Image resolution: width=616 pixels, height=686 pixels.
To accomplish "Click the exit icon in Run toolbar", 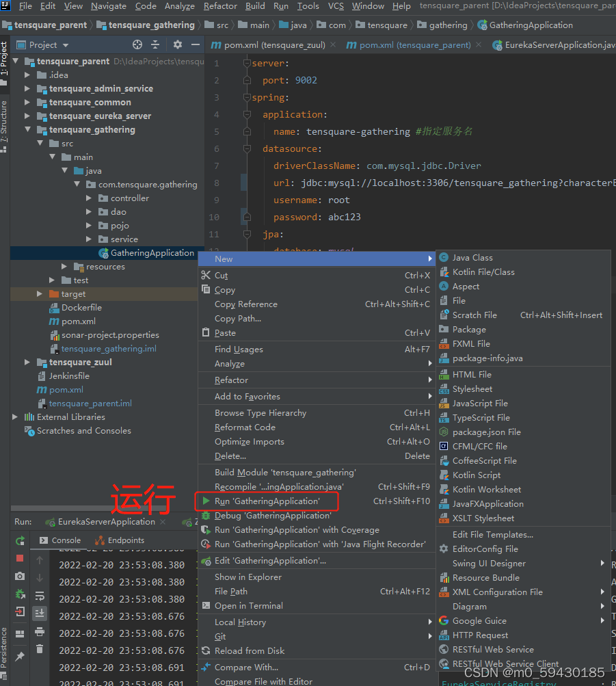I will point(20,611).
